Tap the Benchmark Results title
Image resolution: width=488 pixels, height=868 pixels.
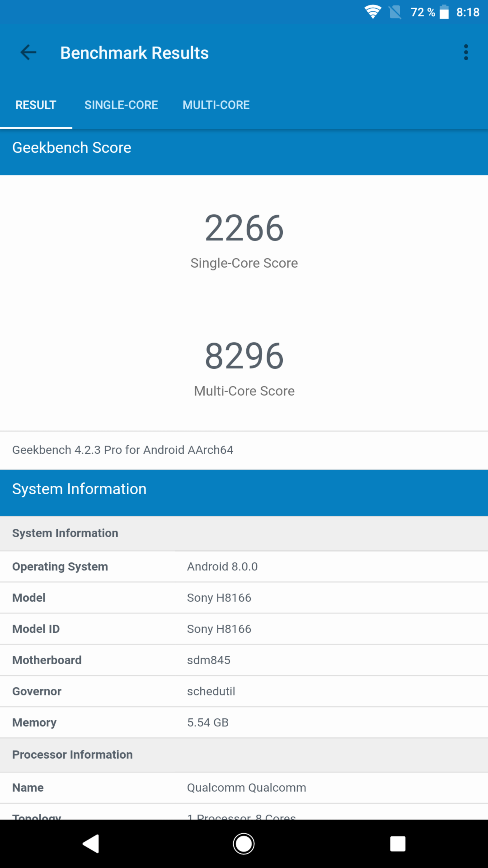click(134, 53)
